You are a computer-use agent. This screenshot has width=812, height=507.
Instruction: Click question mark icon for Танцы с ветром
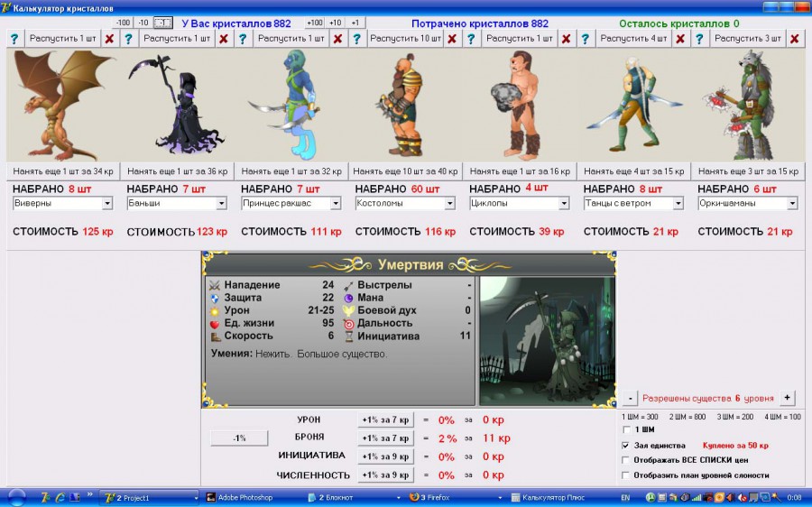pyautogui.click(x=586, y=39)
